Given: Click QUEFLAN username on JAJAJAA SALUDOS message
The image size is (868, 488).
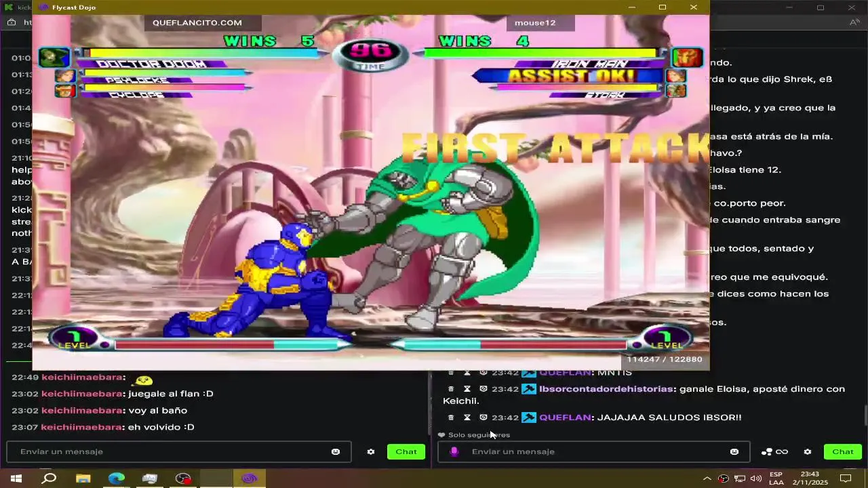Looking at the screenshot, I should point(565,418).
